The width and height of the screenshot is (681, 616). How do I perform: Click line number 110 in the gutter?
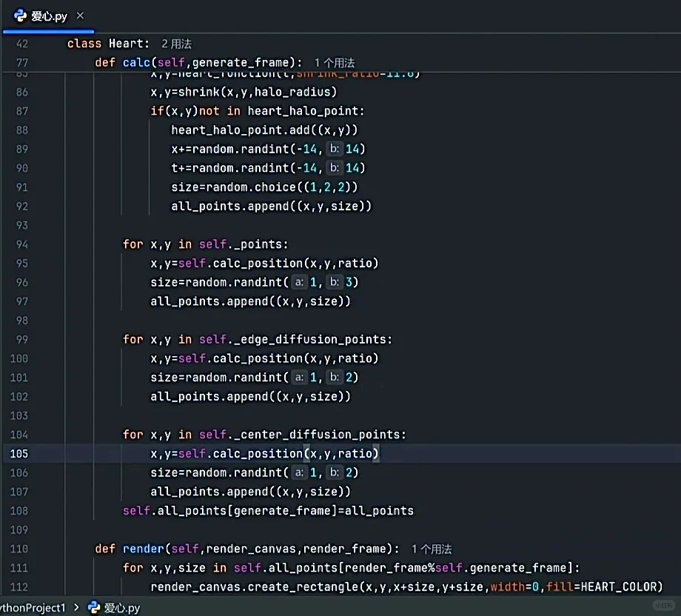[x=19, y=549]
